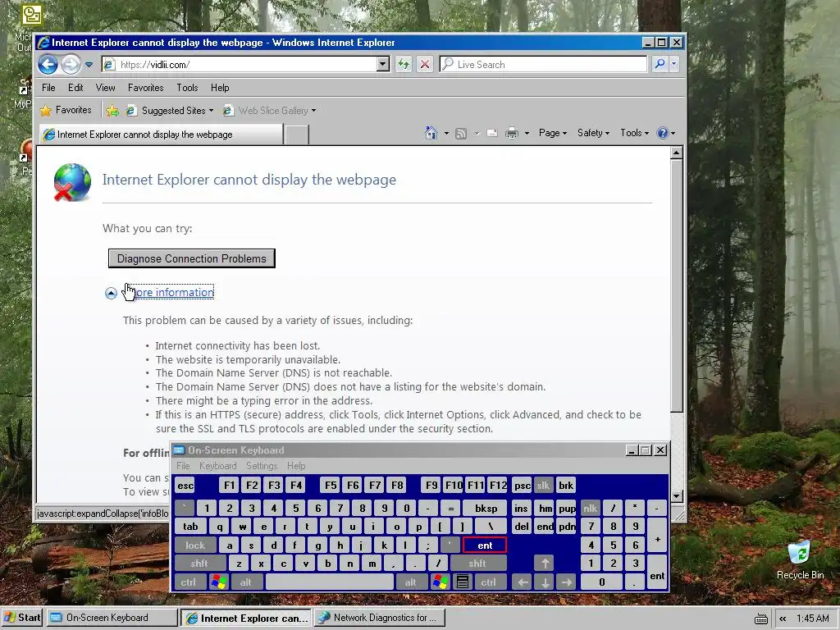
Task: Click the F5 key on On-Screen Keyboard
Action: click(331, 486)
